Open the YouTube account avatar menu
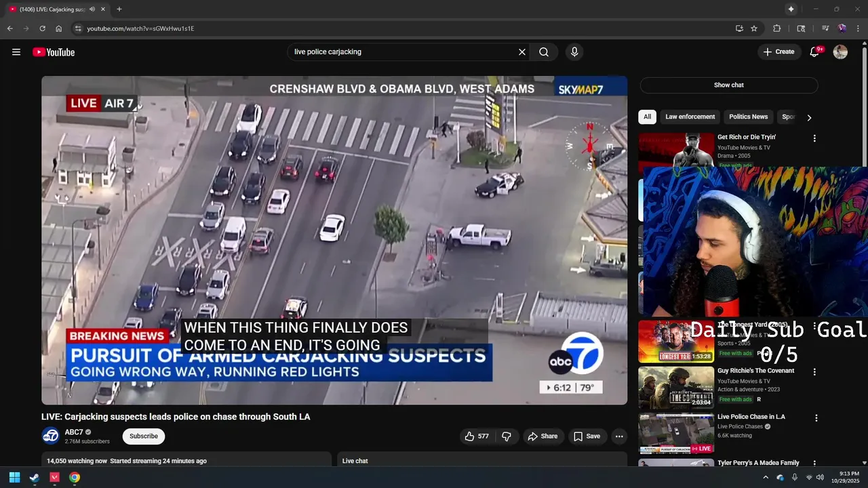This screenshot has width=868, height=488. click(x=840, y=52)
